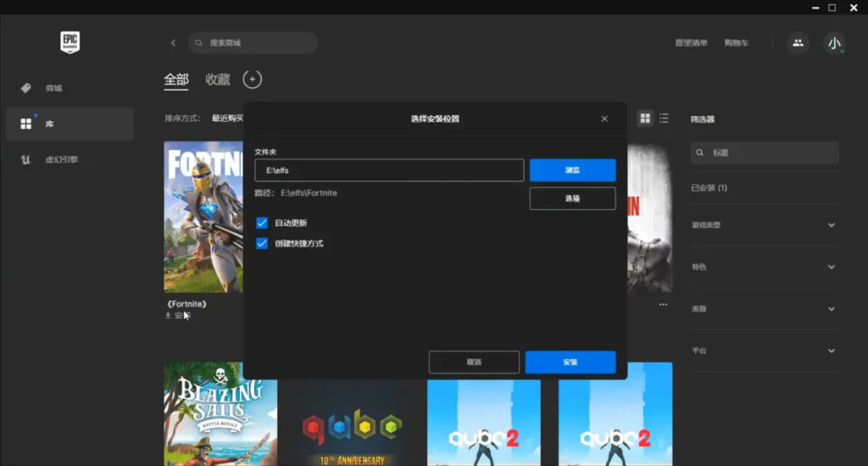868x466 pixels.
Task: Click the store tag icon in sidebar
Action: coord(26,88)
